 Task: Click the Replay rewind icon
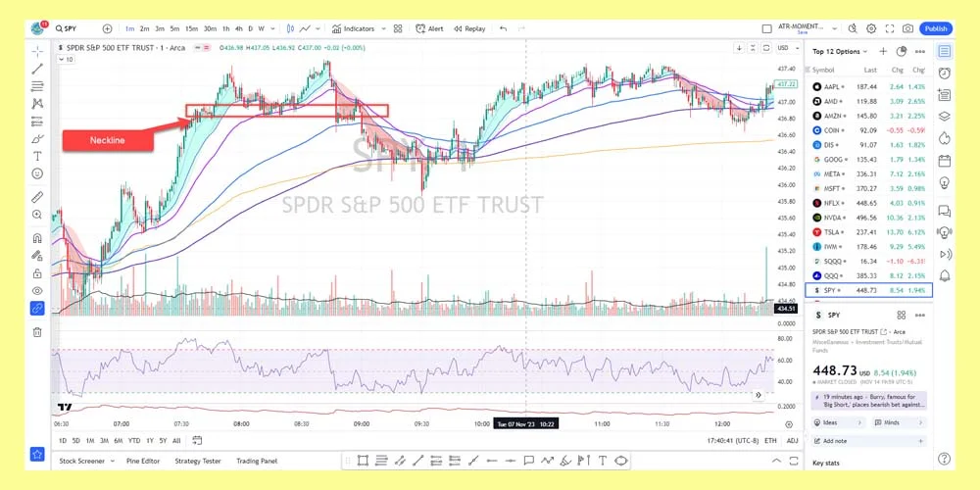[x=456, y=28]
